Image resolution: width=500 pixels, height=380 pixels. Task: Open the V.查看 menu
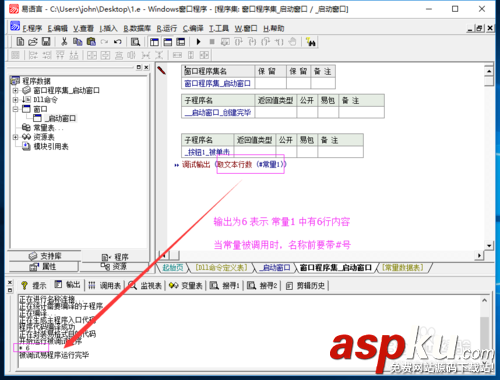coord(83,28)
